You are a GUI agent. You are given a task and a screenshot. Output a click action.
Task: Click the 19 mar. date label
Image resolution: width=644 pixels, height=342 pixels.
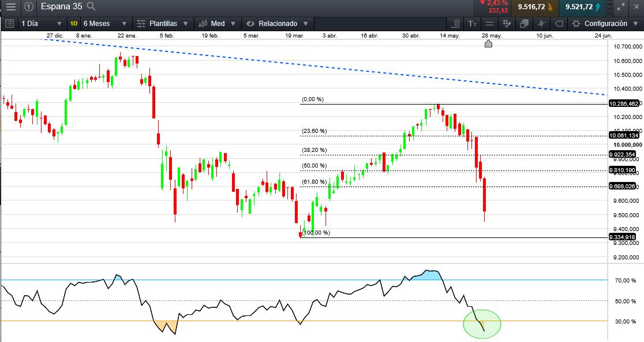point(295,36)
